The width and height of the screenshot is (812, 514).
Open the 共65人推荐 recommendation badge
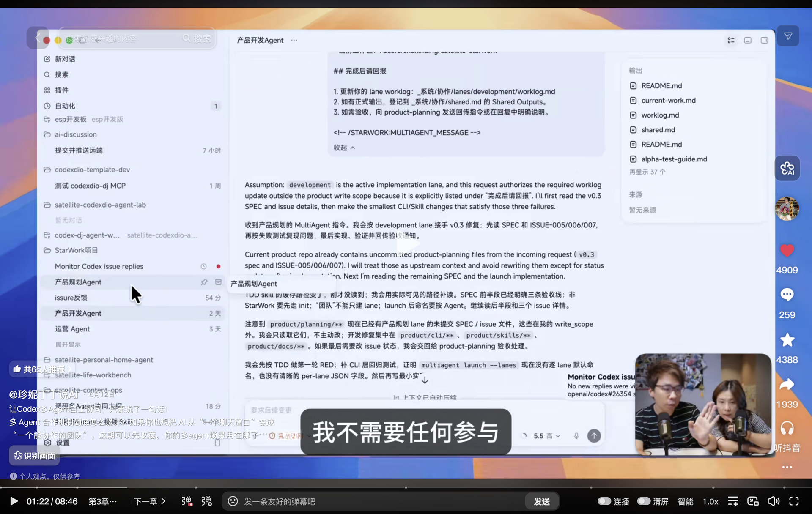click(41, 369)
